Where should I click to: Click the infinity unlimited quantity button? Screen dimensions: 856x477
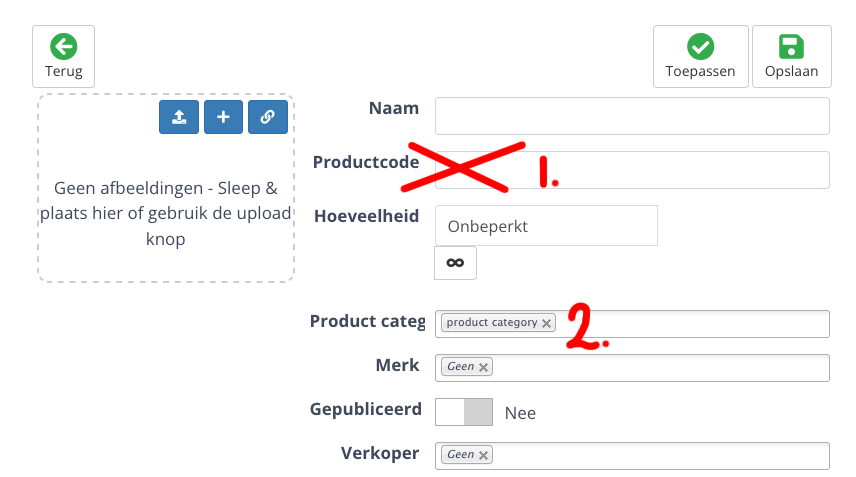(x=455, y=262)
